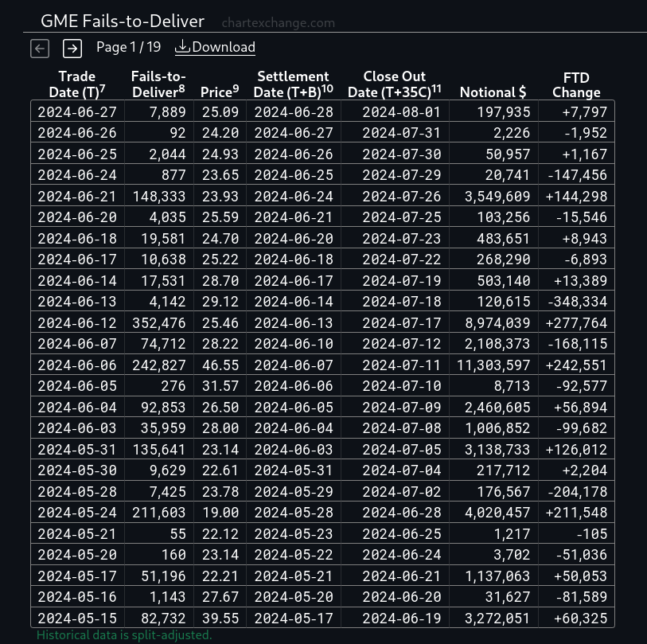Select notional value 50,957
Screen dimensions: 647x644
(494, 154)
